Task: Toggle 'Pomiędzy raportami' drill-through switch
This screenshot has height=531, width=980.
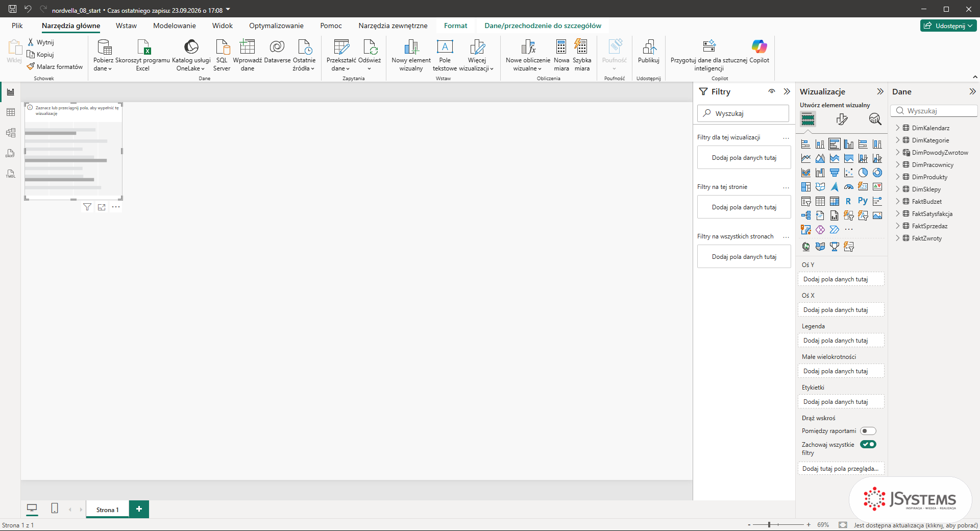Action: coord(868,431)
